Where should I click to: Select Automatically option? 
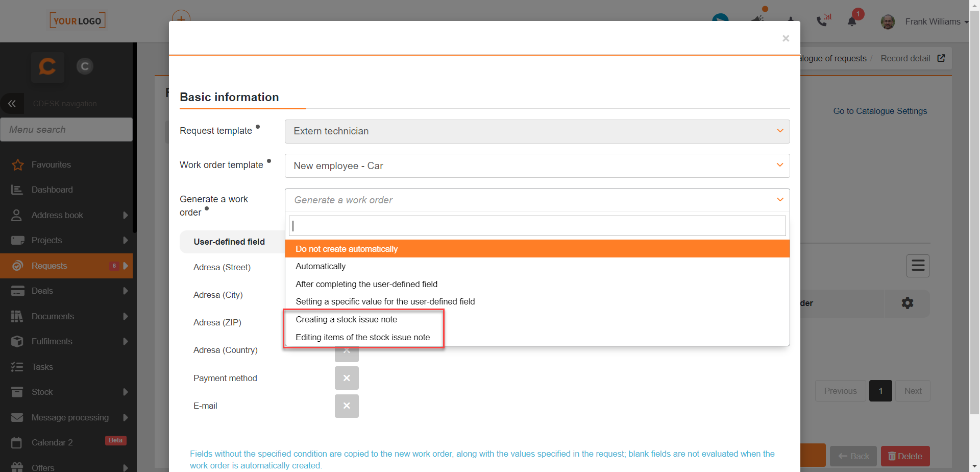click(x=537, y=266)
